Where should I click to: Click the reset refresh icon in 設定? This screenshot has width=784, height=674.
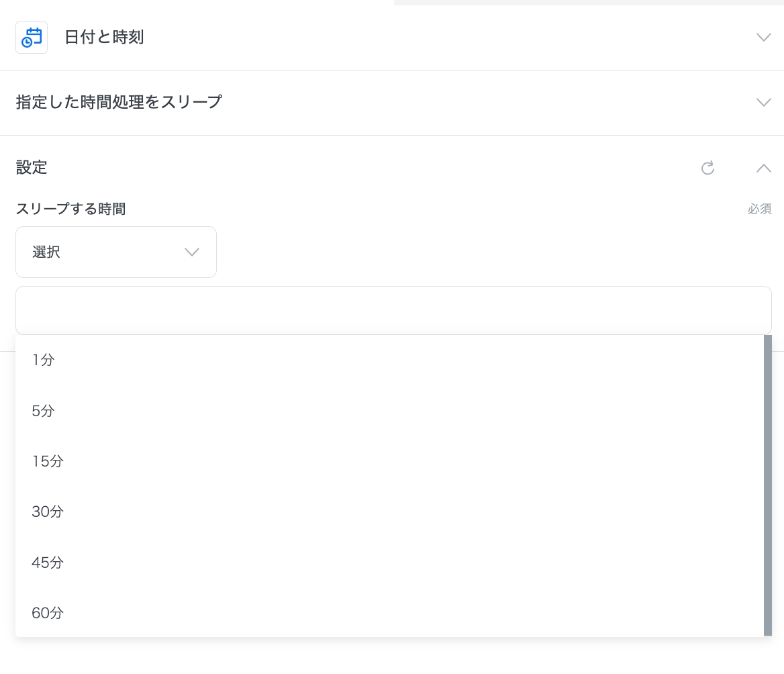click(x=707, y=168)
